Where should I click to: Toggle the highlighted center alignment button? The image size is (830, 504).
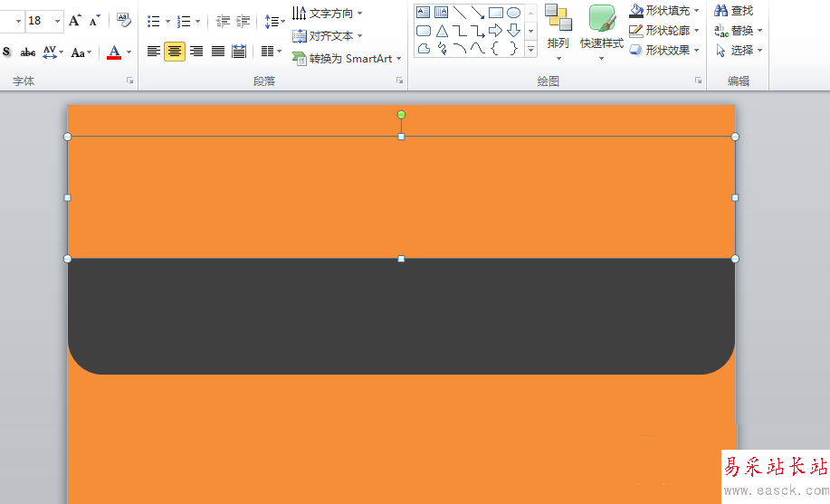pyautogui.click(x=175, y=52)
